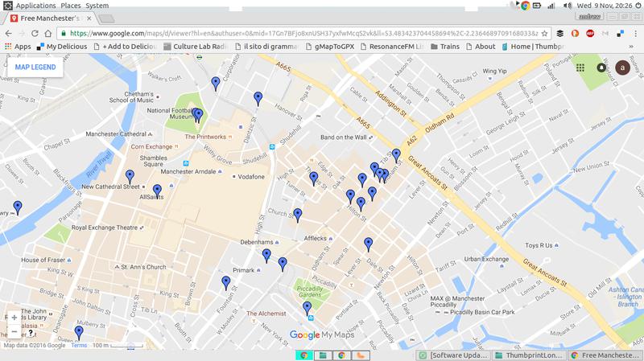The width and height of the screenshot is (644, 361).
Task: Open the + Add to Delicious bookmark
Action: point(126,47)
